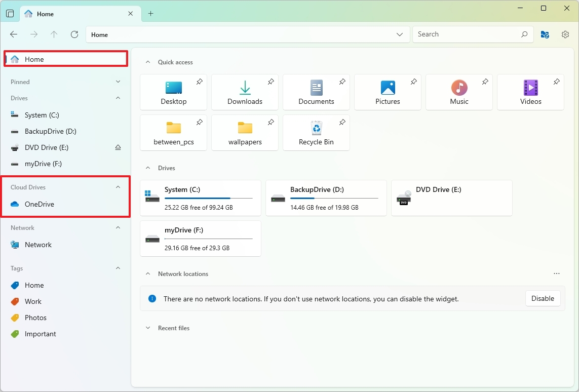579x392 pixels.
Task: Click the System C: storage usage bar
Action: (208, 199)
